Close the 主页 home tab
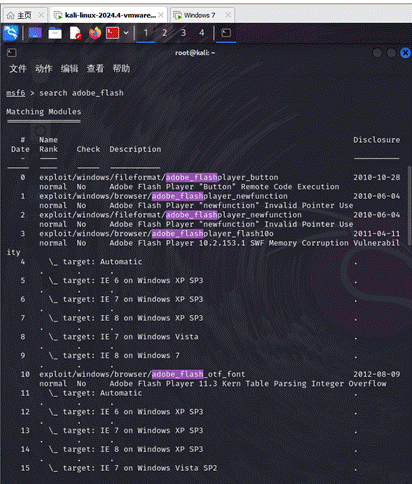Image resolution: width=412 pixels, height=484 pixels. tap(41, 15)
